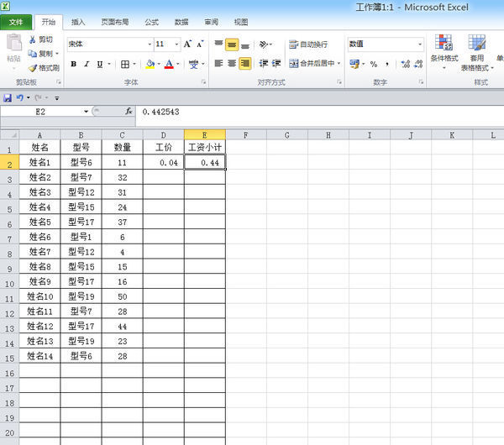Select the Format Painter (格式刷) brush

[x=33, y=68]
